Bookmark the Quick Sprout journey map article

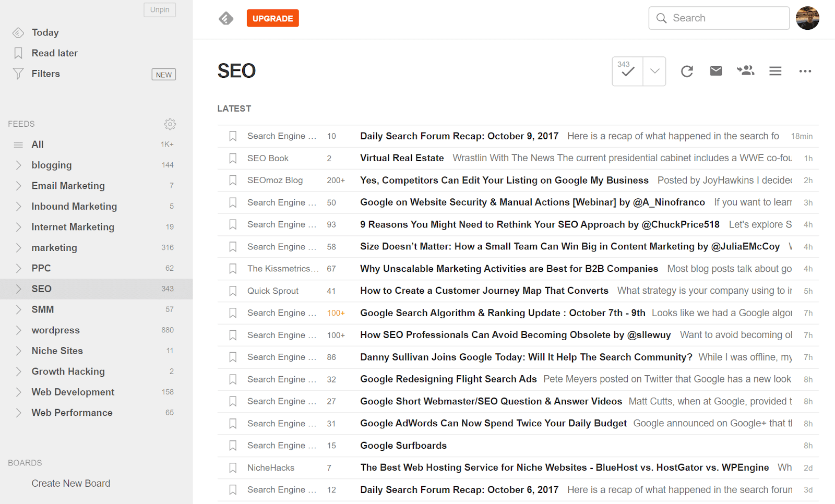click(x=233, y=291)
